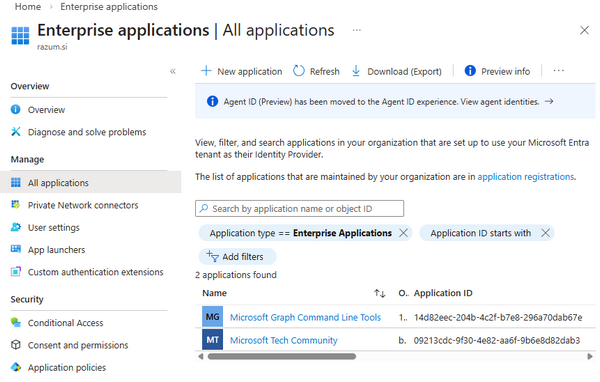Viewport: 600px width, 382px height.
Task: Close the Enterprise applications blade
Action: coord(584,30)
